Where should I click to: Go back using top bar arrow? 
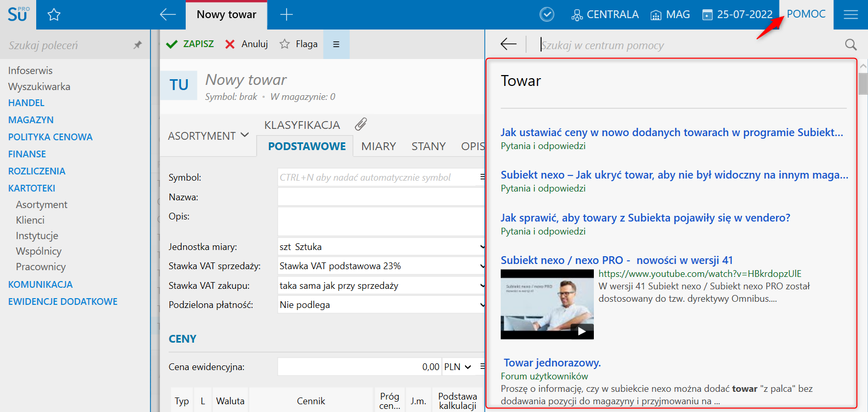coord(168,14)
